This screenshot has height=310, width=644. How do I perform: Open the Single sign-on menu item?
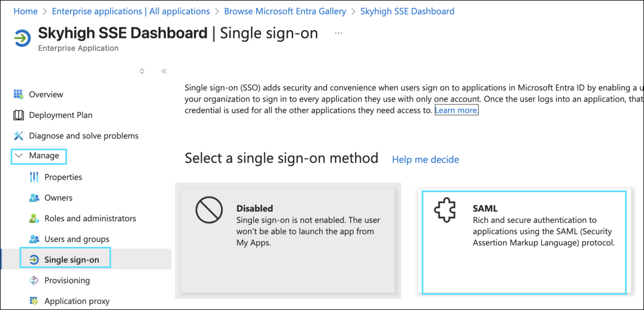71,260
